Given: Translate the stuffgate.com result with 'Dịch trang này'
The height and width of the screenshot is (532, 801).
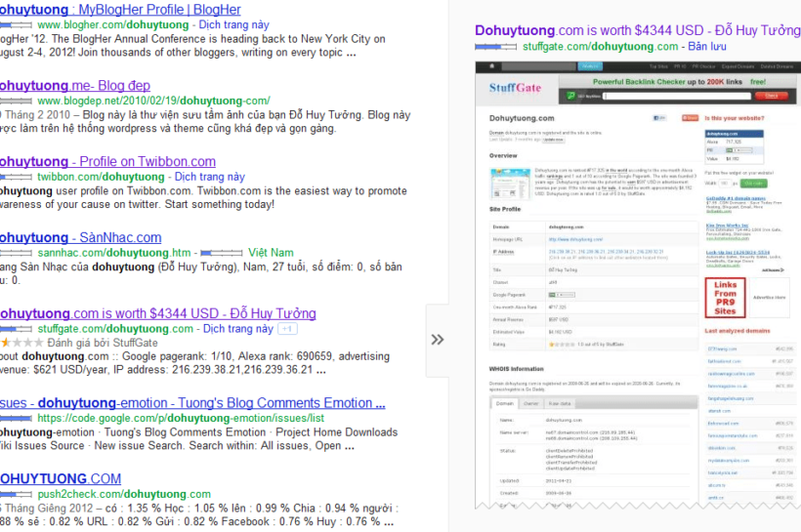Looking at the screenshot, I should click(x=238, y=329).
